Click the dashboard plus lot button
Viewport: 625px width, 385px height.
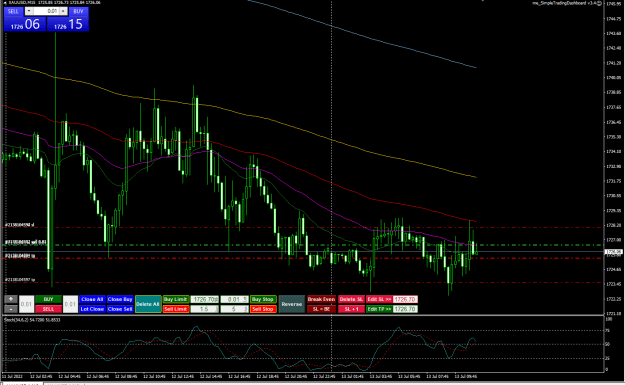tap(11, 299)
